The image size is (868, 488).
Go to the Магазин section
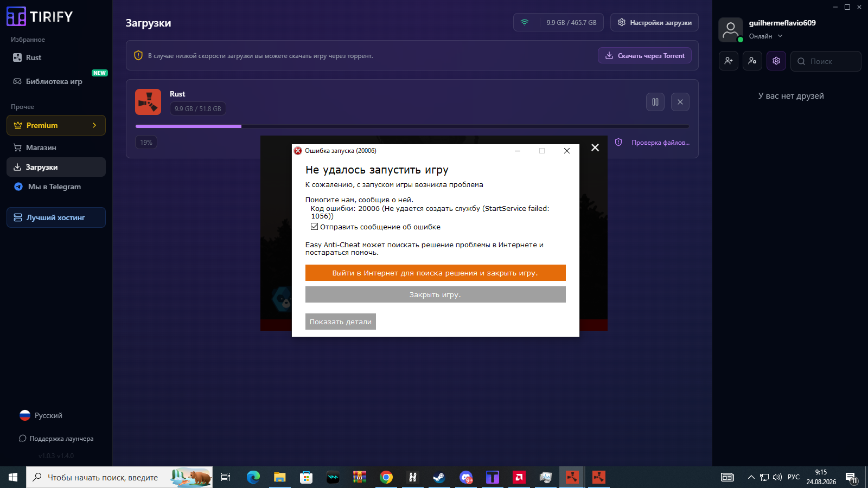[35, 147]
